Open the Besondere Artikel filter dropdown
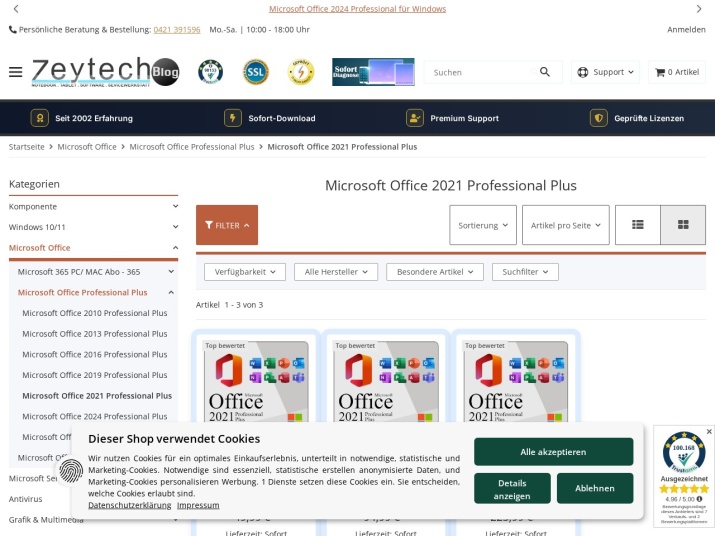Viewport: 715px width, 536px height. click(435, 272)
